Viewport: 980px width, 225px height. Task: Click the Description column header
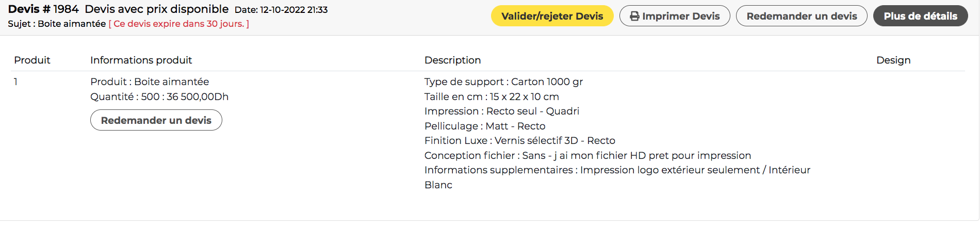(x=452, y=60)
